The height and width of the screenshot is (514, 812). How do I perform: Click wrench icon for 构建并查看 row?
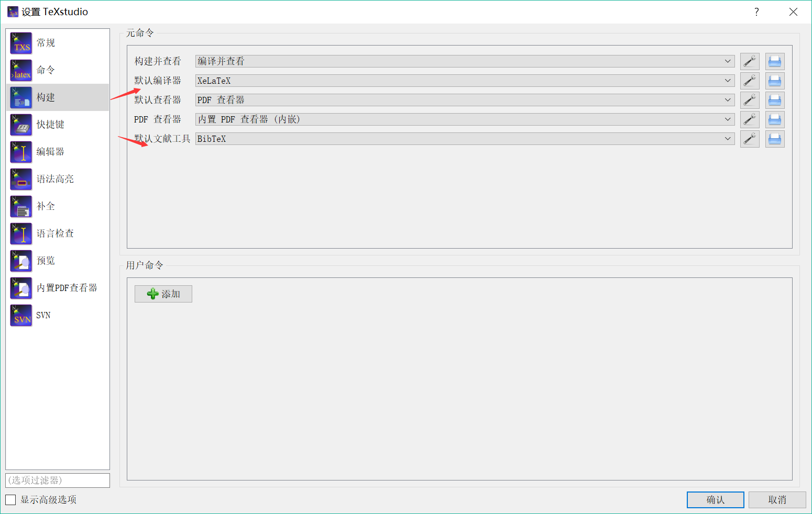coord(750,61)
